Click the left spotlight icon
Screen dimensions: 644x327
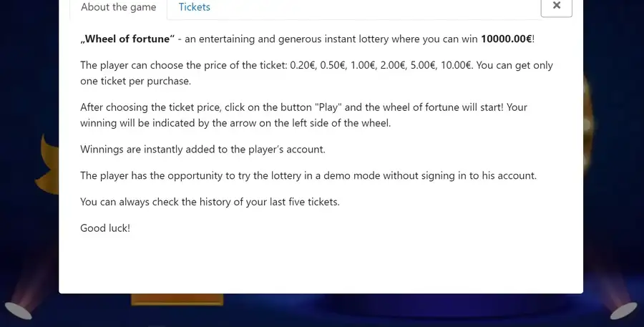(17, 311)
